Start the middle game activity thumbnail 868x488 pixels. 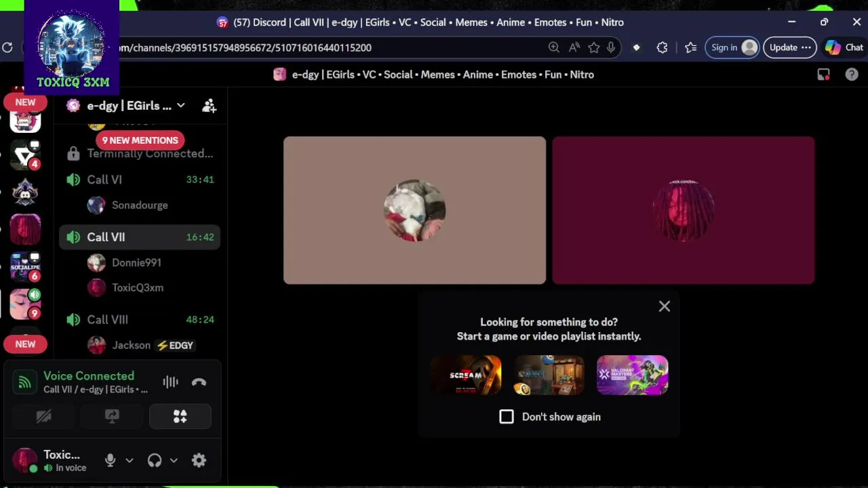click(549, 375)
